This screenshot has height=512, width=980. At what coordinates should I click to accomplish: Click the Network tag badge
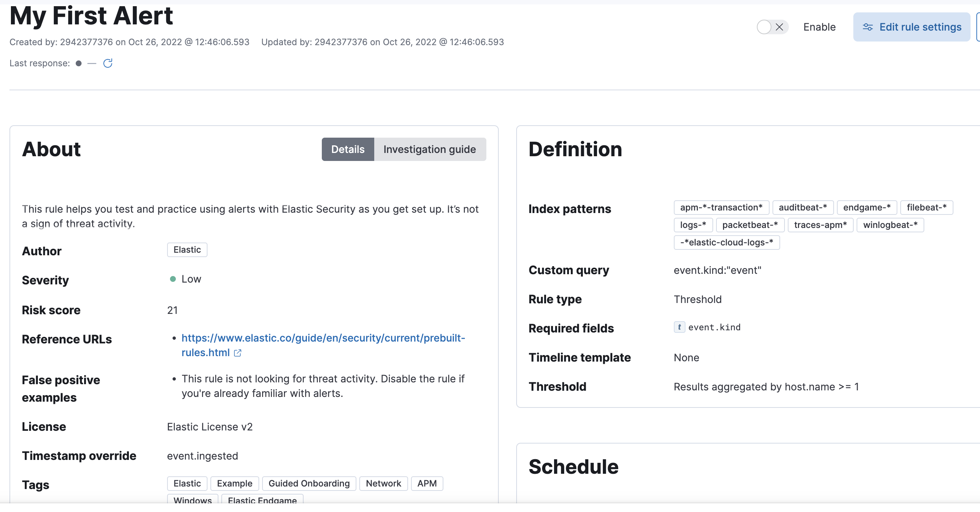383,484
